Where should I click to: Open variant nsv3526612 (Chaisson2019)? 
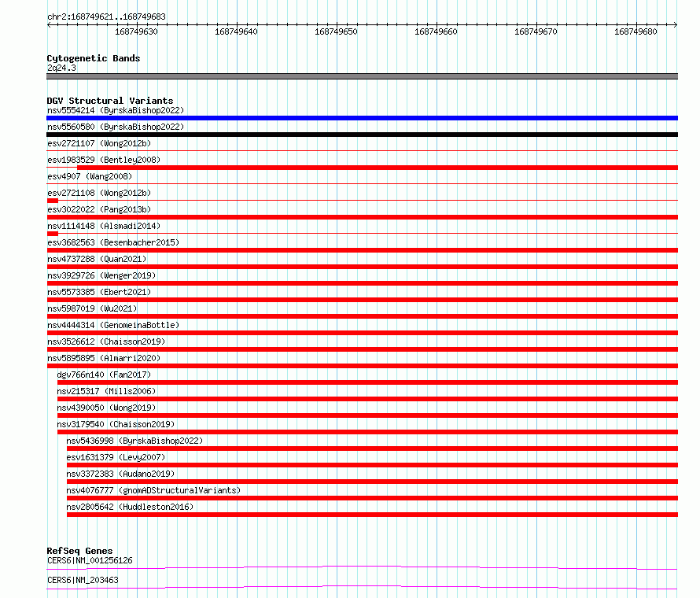(106, 341)
